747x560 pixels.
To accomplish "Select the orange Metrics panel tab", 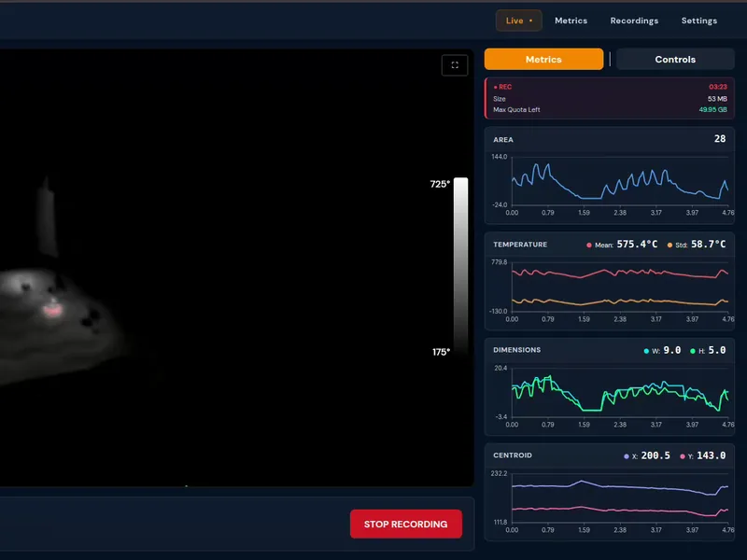I will coord(543,60).
